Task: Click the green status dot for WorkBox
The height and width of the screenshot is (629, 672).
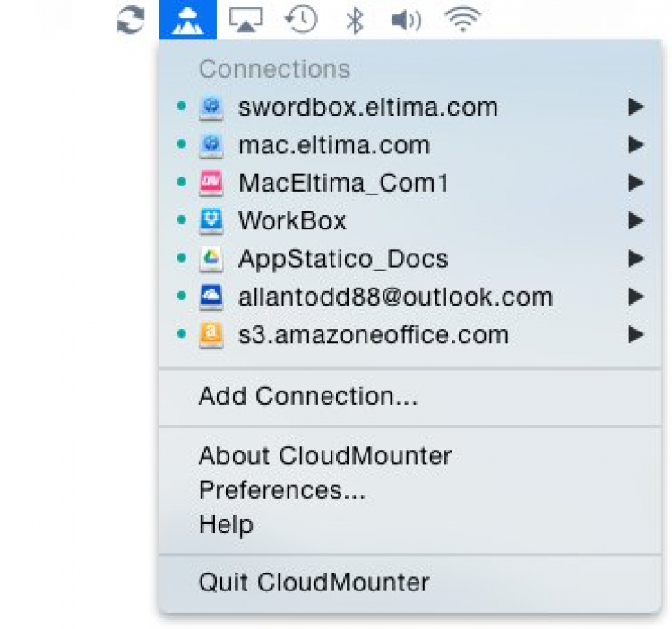Action: [182, 220]
